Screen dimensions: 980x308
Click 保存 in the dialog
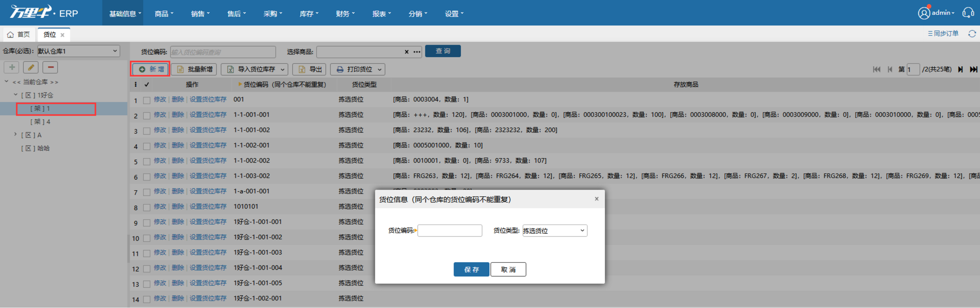point(471,269)
